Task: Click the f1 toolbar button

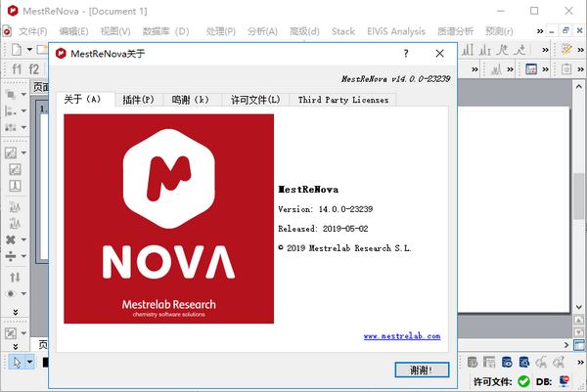Action: pos(17,69)
